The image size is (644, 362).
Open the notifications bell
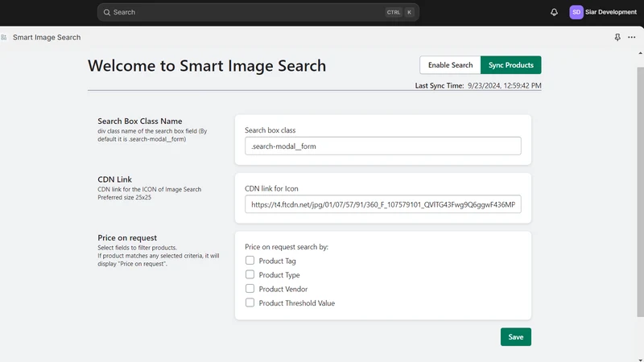click(x=554, y=12)
